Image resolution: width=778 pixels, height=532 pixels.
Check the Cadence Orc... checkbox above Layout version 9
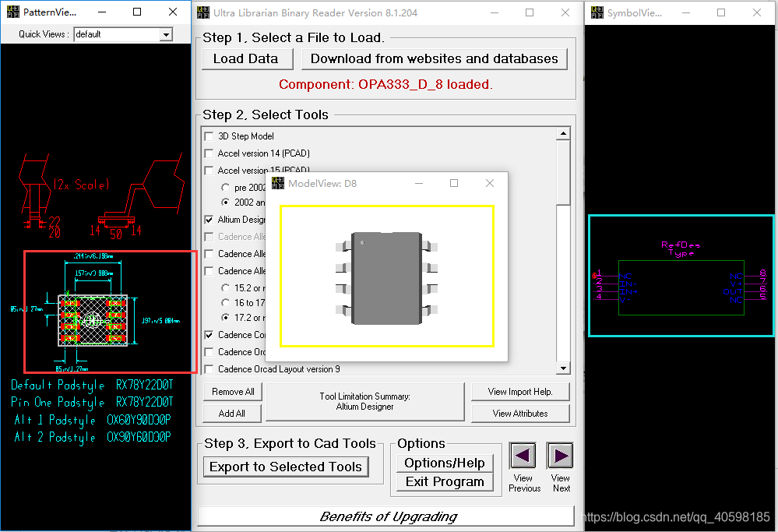[x=209, y=352]
